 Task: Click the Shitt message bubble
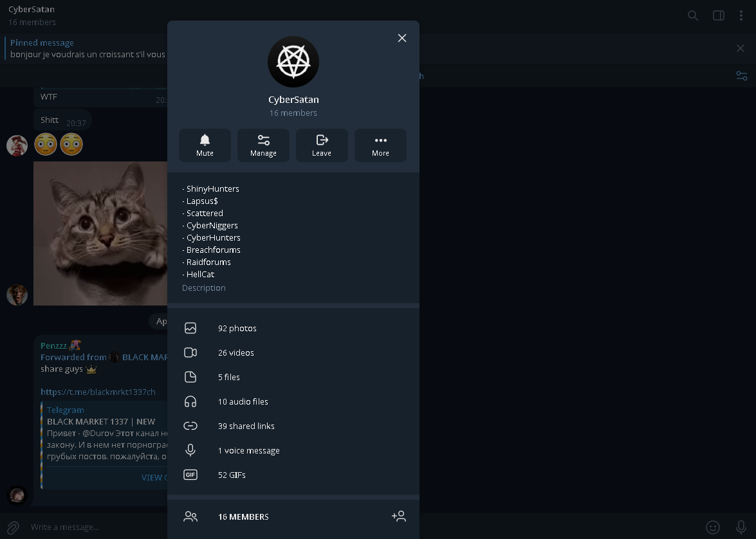pos(62,120)
